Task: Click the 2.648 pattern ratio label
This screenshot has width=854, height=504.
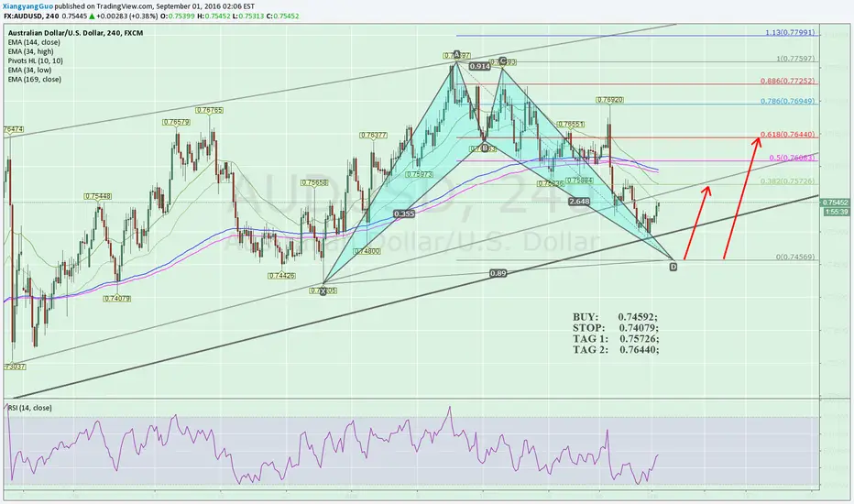Action: click(579, 202)
